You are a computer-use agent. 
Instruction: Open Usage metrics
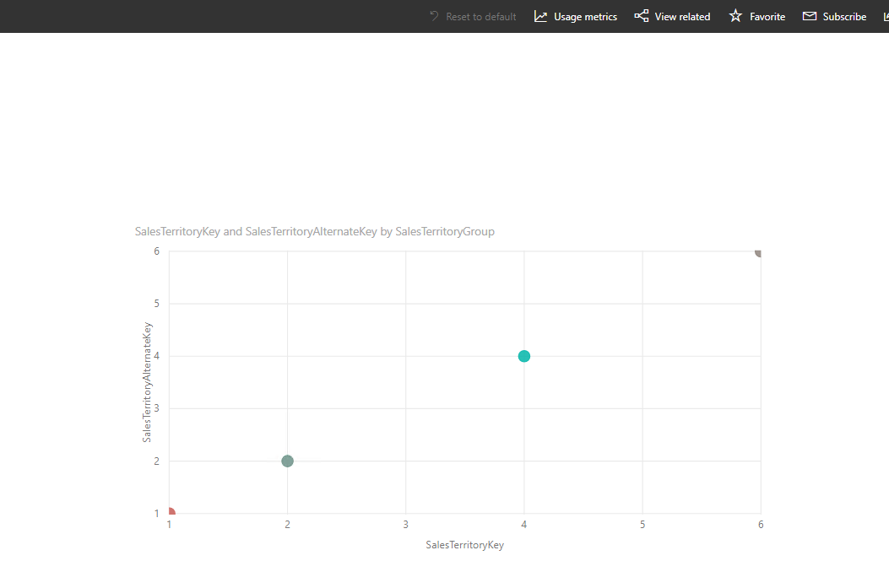coord(576,16)
